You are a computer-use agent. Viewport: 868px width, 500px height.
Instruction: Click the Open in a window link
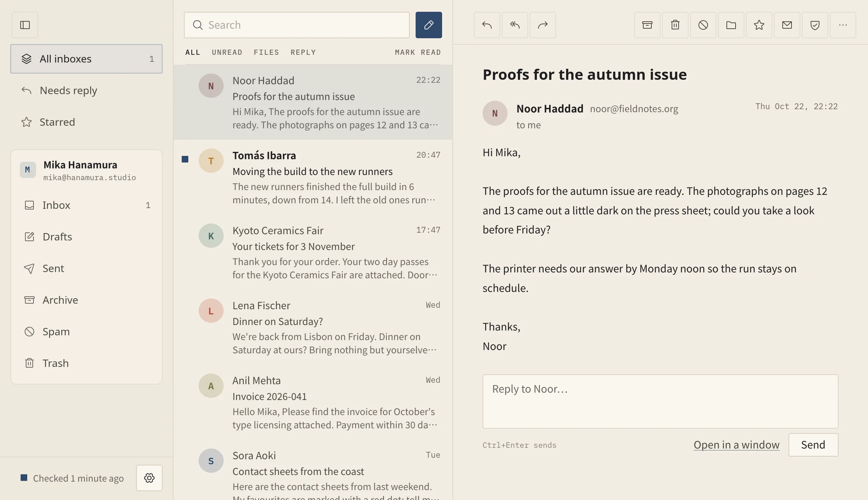tap(736, 445)
